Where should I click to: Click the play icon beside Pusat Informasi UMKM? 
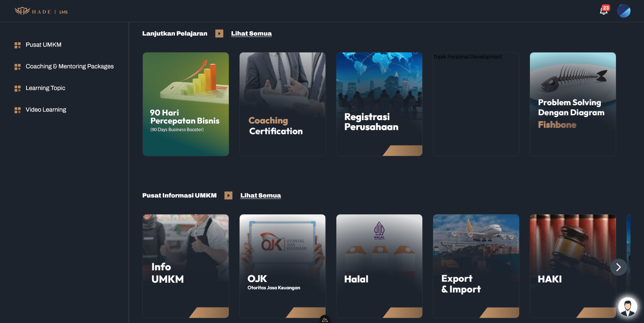229,196
